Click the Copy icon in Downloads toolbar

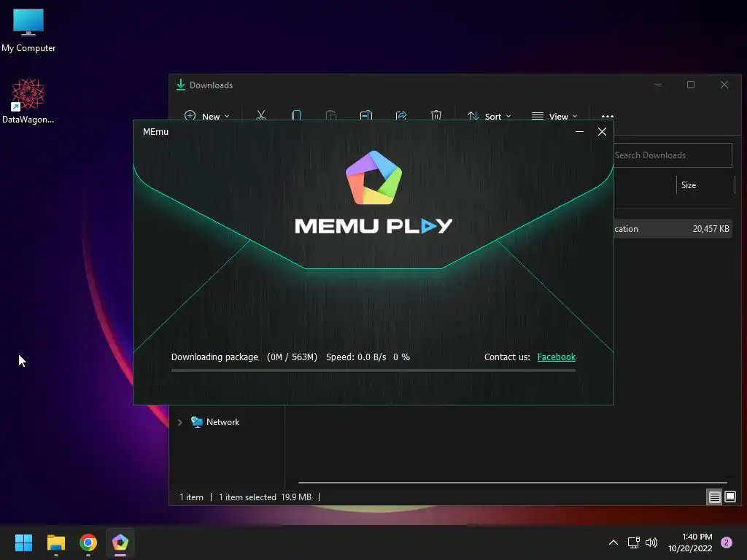pyautogui.click(x=296, y=116)
